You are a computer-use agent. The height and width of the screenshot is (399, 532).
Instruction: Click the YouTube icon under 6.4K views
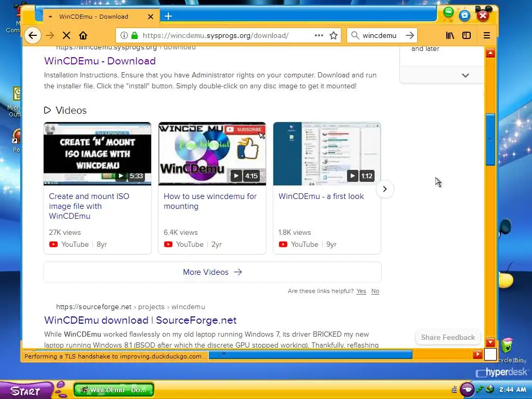pos(168,244)
